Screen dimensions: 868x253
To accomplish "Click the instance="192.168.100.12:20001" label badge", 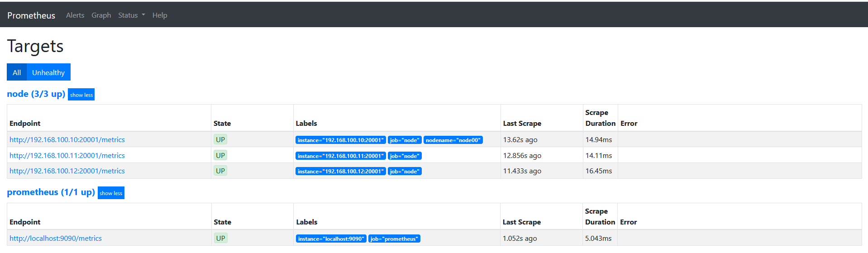I will 341,172.
